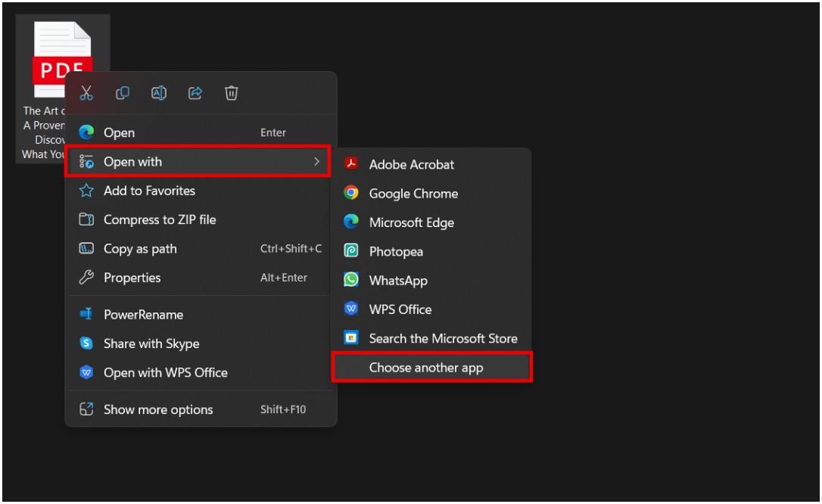Share the file with Skype
The image size is (822, 504).
pos(151,344)
